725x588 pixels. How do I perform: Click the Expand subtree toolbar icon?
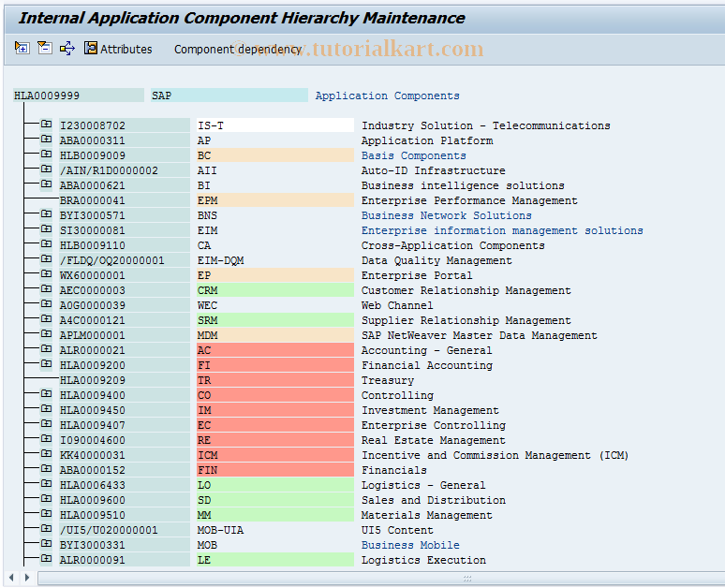tap(22, 48)
